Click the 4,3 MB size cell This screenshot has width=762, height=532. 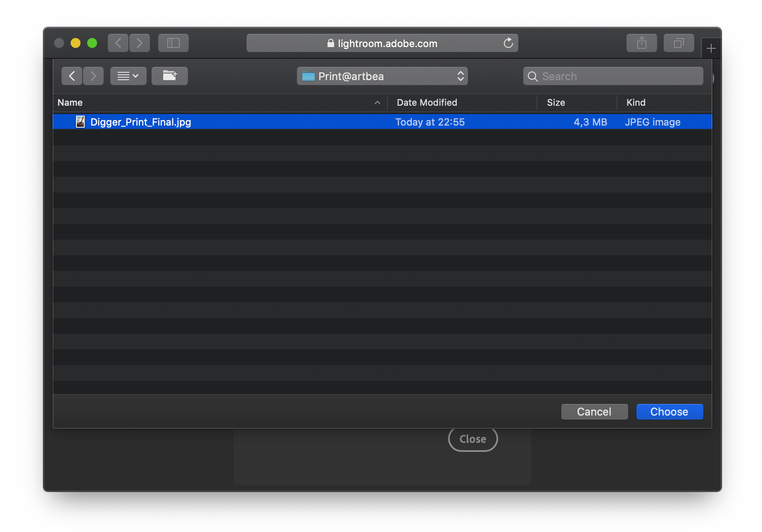pos(590,122)
